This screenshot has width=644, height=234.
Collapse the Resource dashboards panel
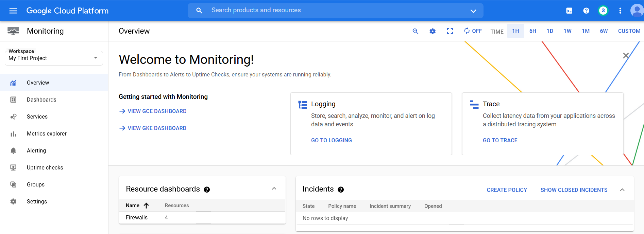[274, 188]
